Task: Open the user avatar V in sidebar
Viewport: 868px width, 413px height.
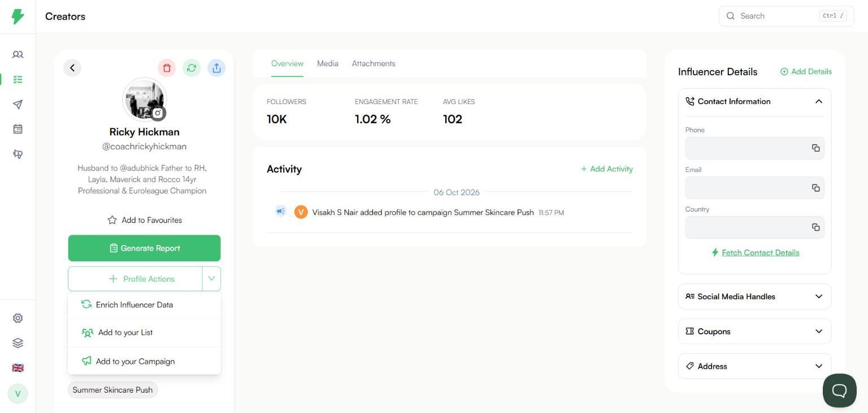Action: coord(18,394)
